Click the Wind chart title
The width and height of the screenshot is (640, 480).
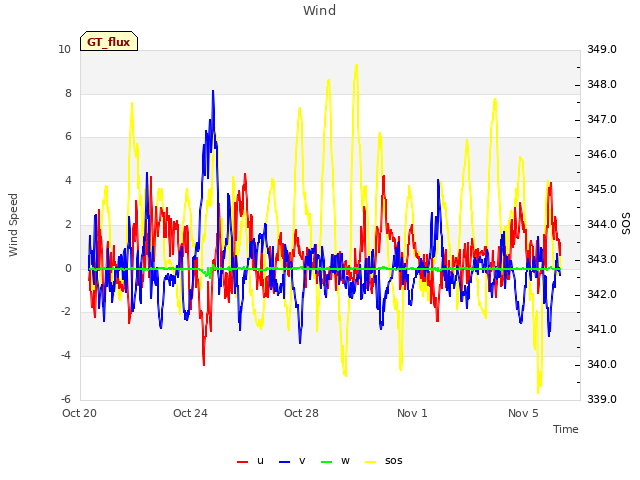(x=319, y=10)
